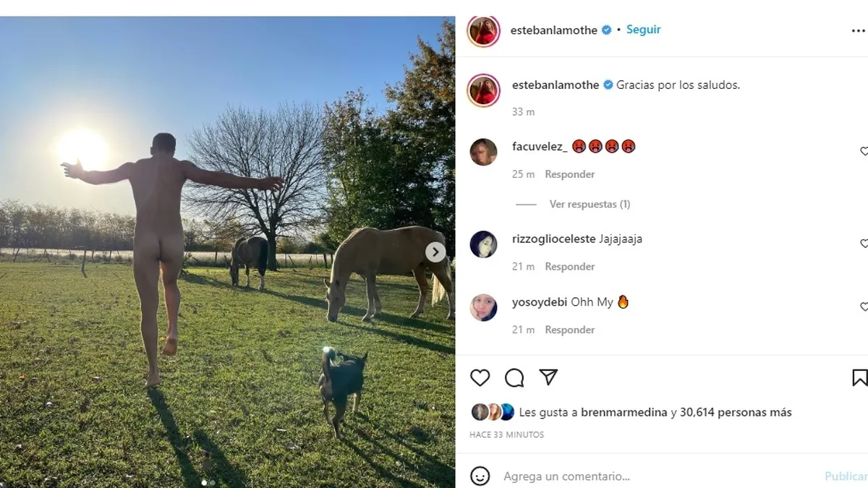Screen dimensions: 868x488
Task: Reply to facuvelez_ via Responder
Action: 570,174
